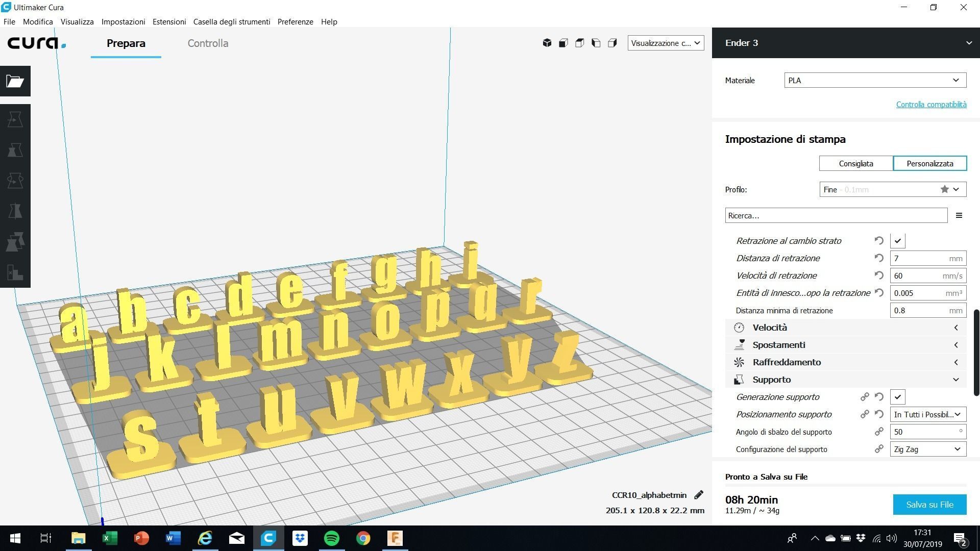Reset Entità di innesco retraction value

[879, 293]
